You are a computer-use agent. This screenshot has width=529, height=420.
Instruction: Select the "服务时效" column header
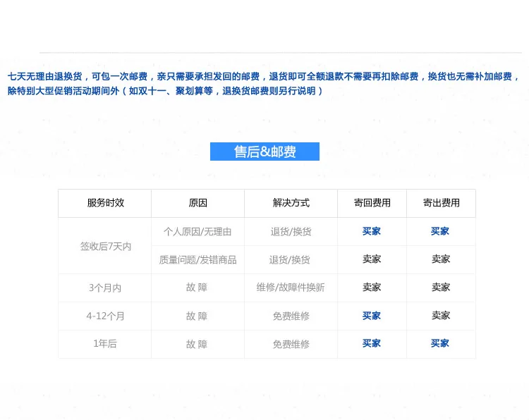tap(106, 202)
